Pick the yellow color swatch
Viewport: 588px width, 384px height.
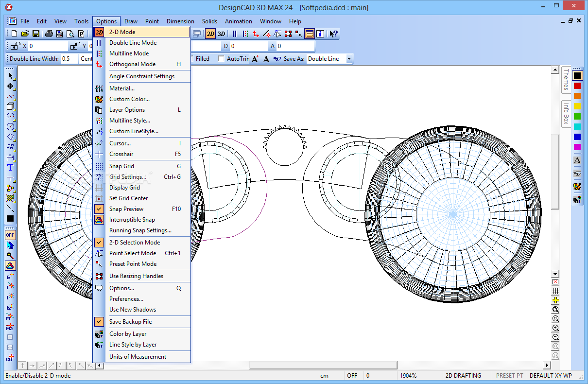point(577,106)
